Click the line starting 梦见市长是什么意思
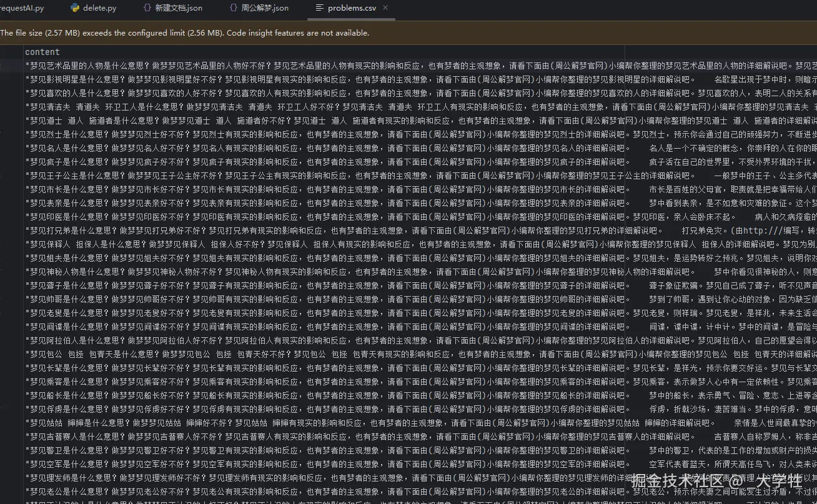Image resolution: width=817 pixels, height=504 pixels. [421, 189]
